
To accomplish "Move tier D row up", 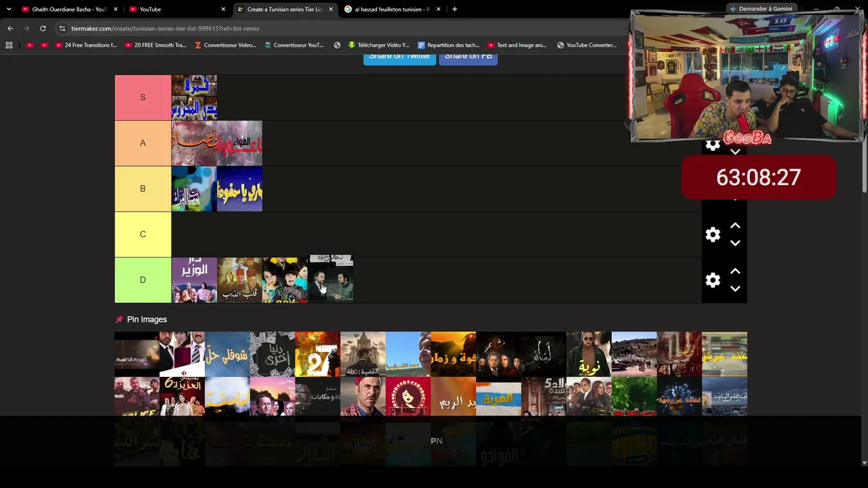I will (x=735, y=271).
